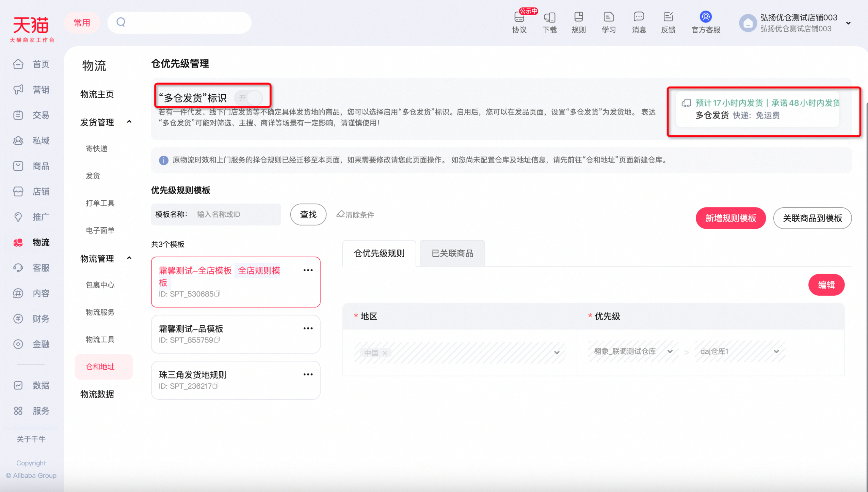The height and width of the screenshot is (492, 868).
Task: Click the store avatar icon
Action: pos(748,23)
